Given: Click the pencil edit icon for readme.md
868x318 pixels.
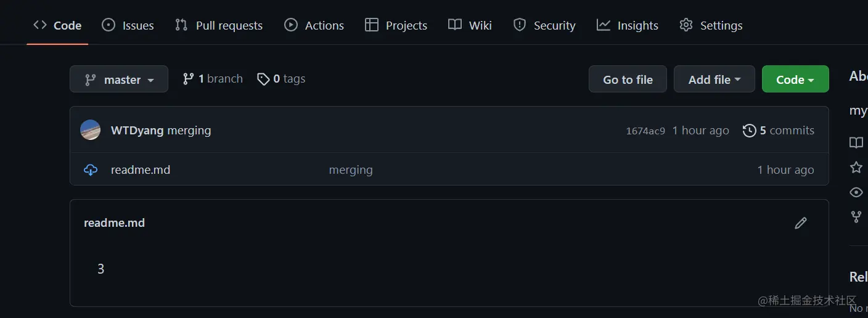Looking at the screenshot, I should [801, 223].
